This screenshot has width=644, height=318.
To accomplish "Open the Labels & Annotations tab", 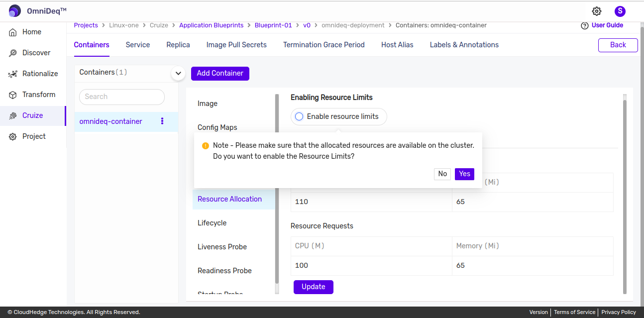I will (x=464, y=45).
